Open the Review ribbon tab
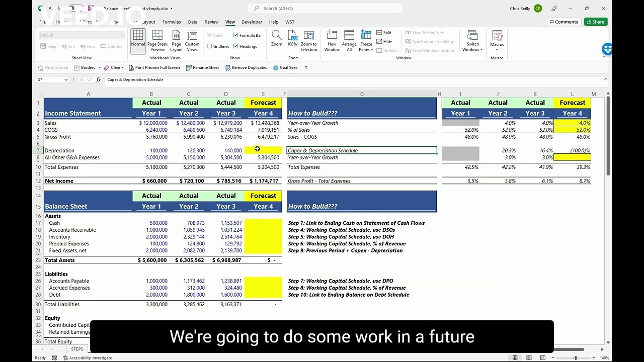The image size is (644, 362). (211, 22)
